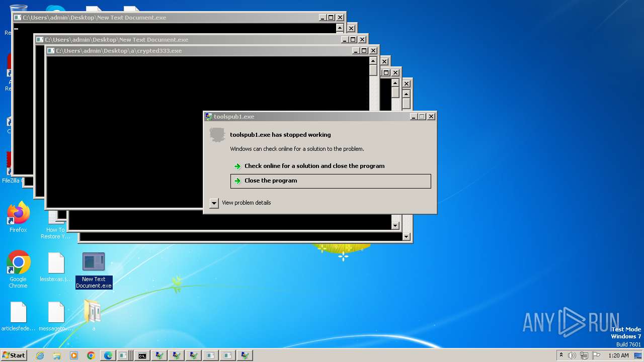Launch Chrome from taskbar
The height and width of the screenshot is (362, 644).
coord(91,355)
